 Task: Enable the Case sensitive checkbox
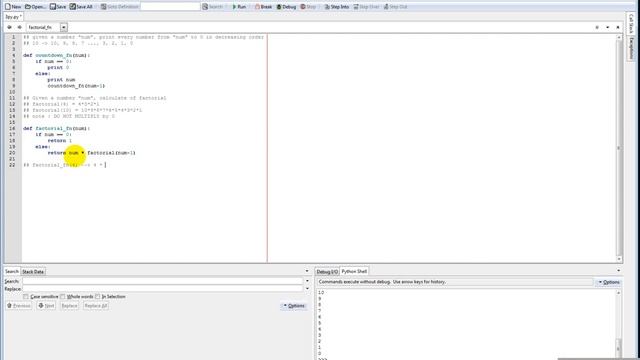[26, 297]
